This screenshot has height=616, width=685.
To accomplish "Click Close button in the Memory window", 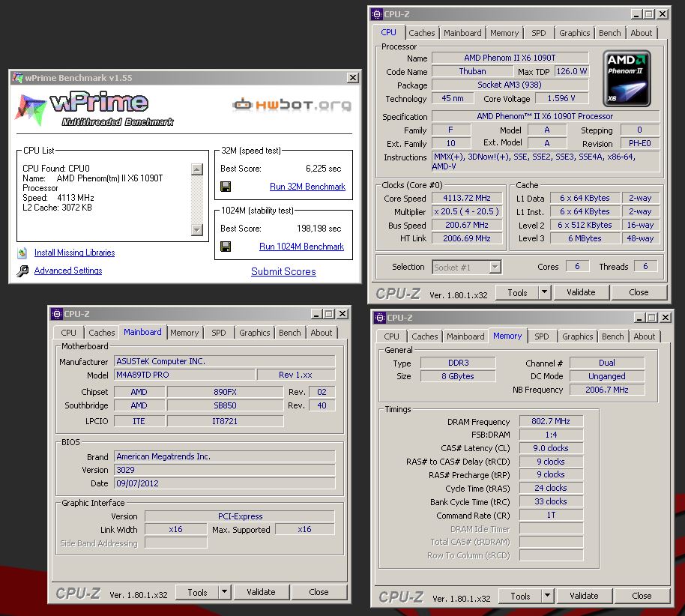I will point(642,596).
